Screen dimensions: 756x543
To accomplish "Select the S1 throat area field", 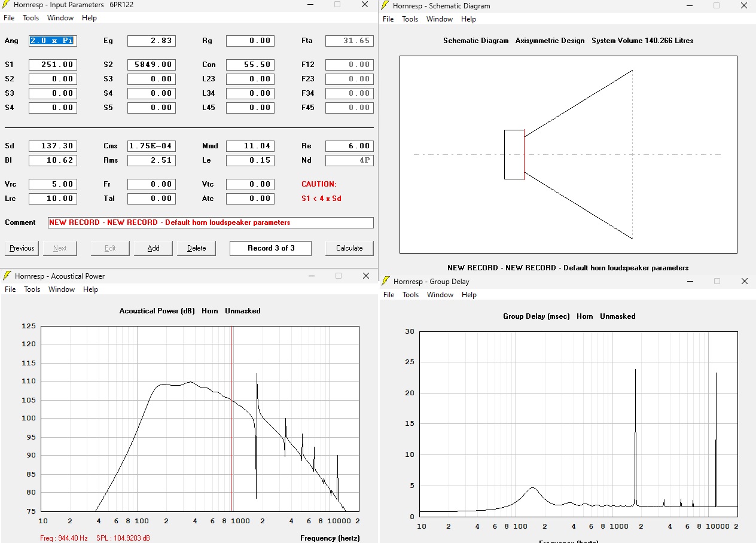I will coord(53,65).
